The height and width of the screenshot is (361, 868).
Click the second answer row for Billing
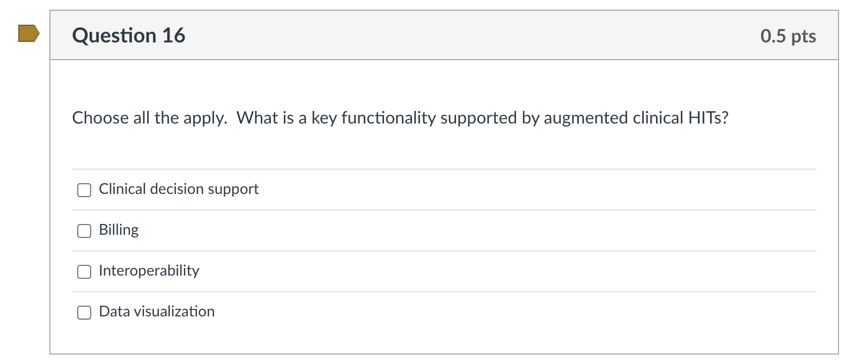376,230
